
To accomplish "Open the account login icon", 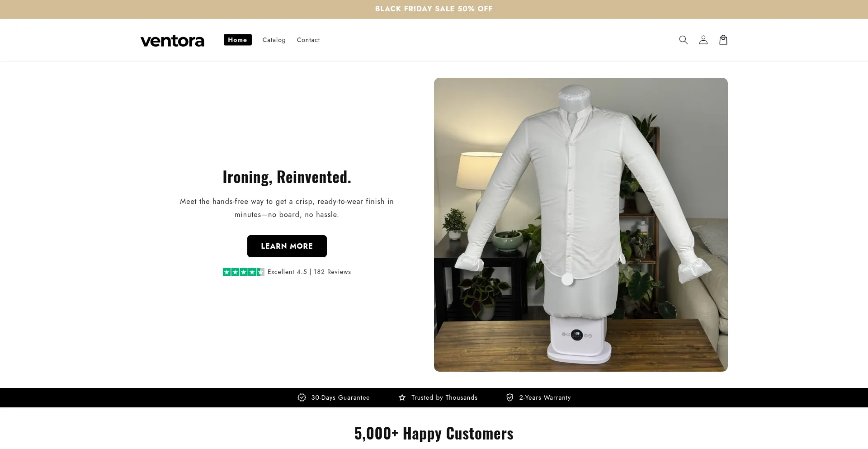I will (x=703, y=40).
